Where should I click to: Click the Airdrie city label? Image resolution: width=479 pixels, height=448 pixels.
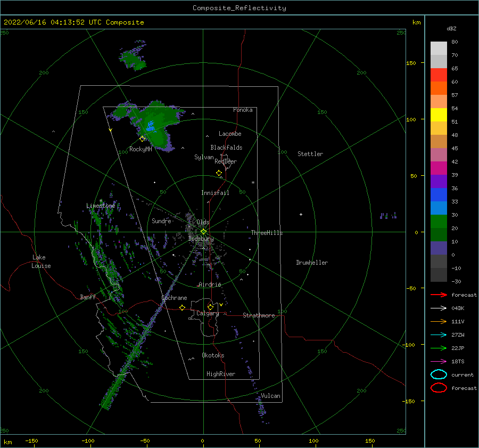[x=210, y=284]
